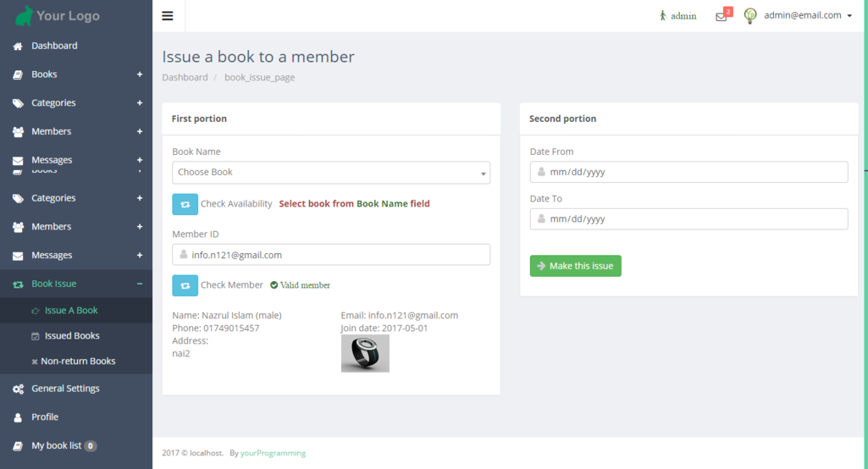Click the hamburger menu toggle icon

168,16
